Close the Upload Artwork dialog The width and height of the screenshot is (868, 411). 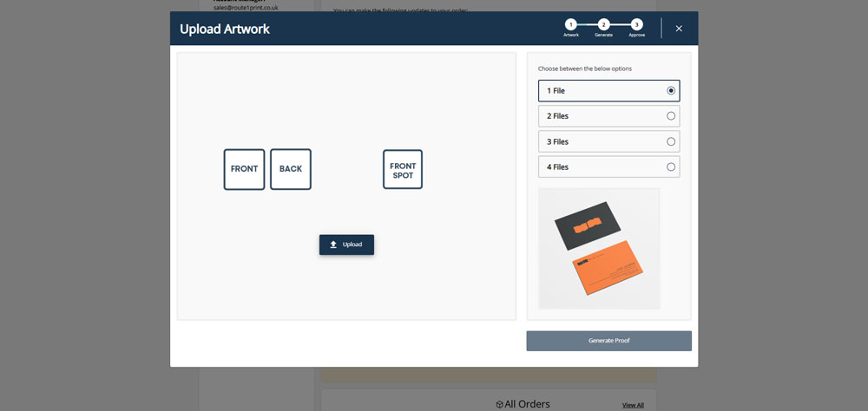679,29
